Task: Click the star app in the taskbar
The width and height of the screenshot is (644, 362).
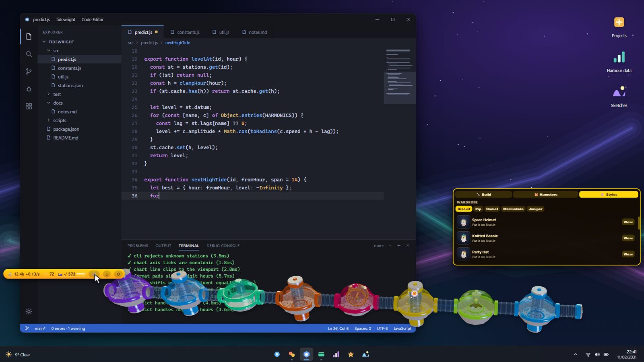Action: [x=351, y=354]
